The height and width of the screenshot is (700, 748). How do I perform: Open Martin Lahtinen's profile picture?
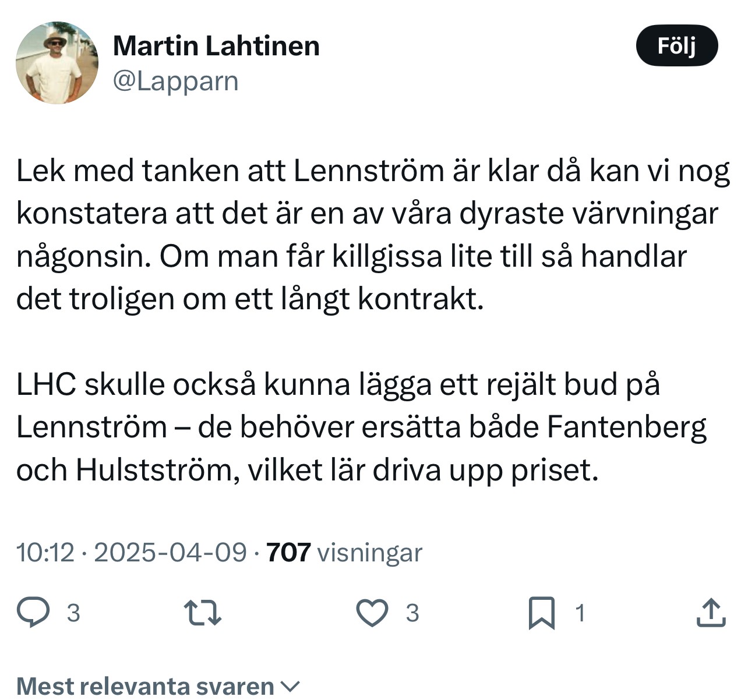coord(57,63)
